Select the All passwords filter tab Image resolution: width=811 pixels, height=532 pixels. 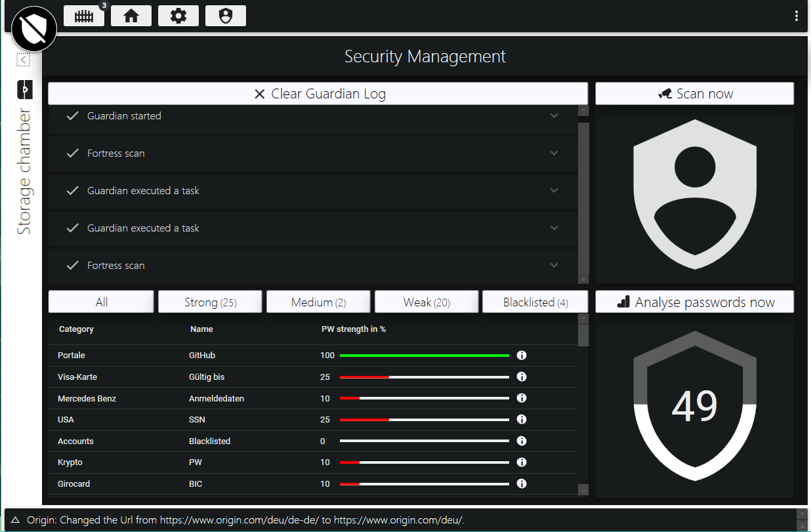(x=101, y=302)
